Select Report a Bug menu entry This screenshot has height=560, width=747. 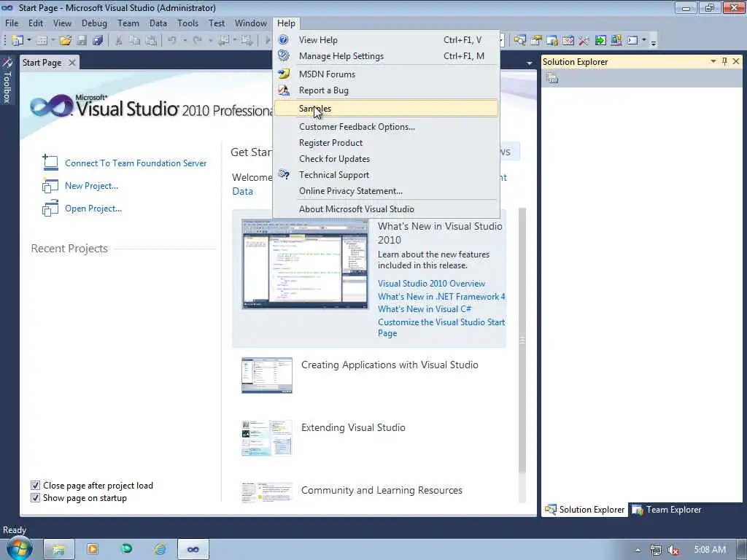tap(387, 90)
